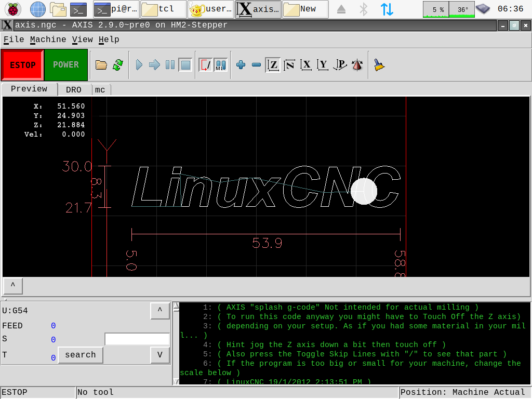Screen dimensions: 532x399
Task: Switch to the pi@r... terminal window
Action: pos(116,9)
